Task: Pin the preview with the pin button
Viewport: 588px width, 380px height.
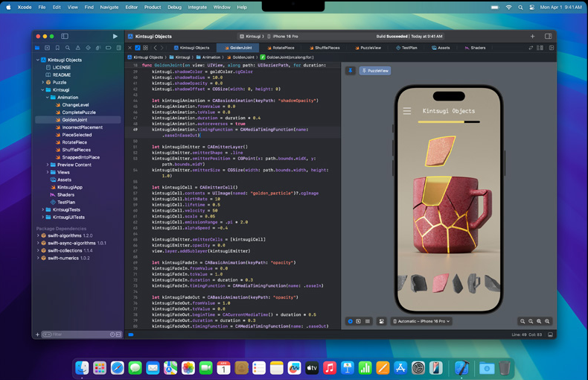Action: pos(351,71)
